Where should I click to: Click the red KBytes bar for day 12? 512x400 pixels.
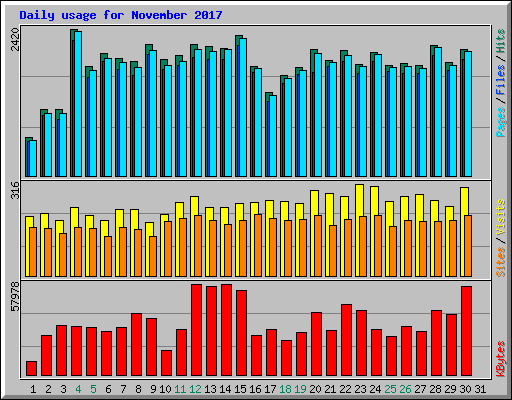197,330
